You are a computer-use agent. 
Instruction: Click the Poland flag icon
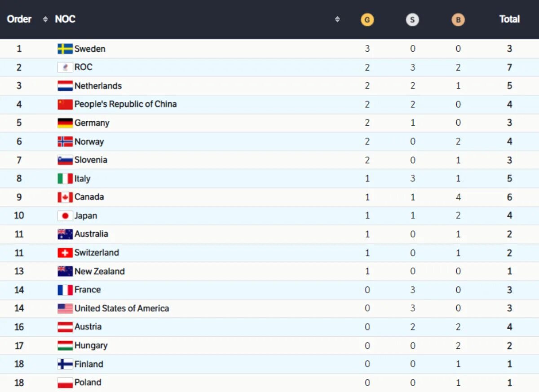pos(65,383)
